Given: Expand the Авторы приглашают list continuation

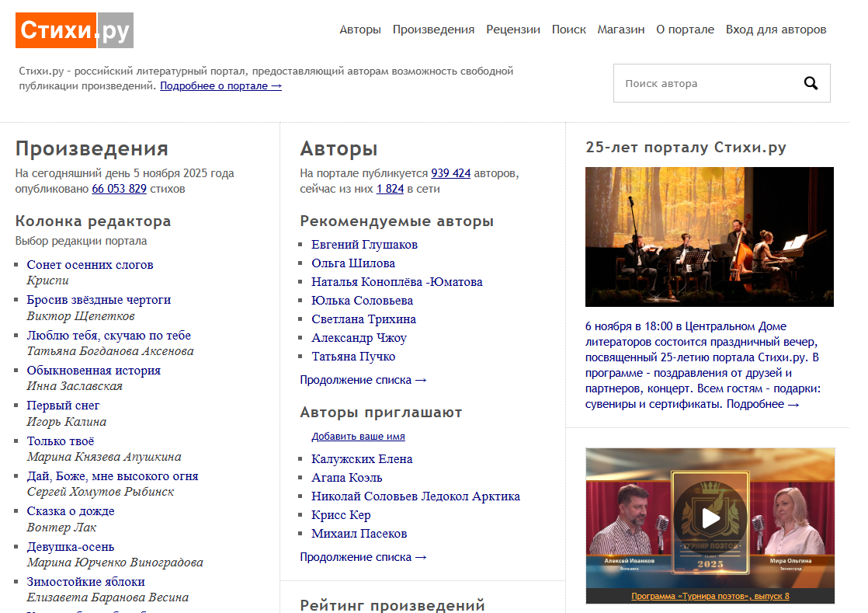Looking at the screenshot, I should pos(363,557).
